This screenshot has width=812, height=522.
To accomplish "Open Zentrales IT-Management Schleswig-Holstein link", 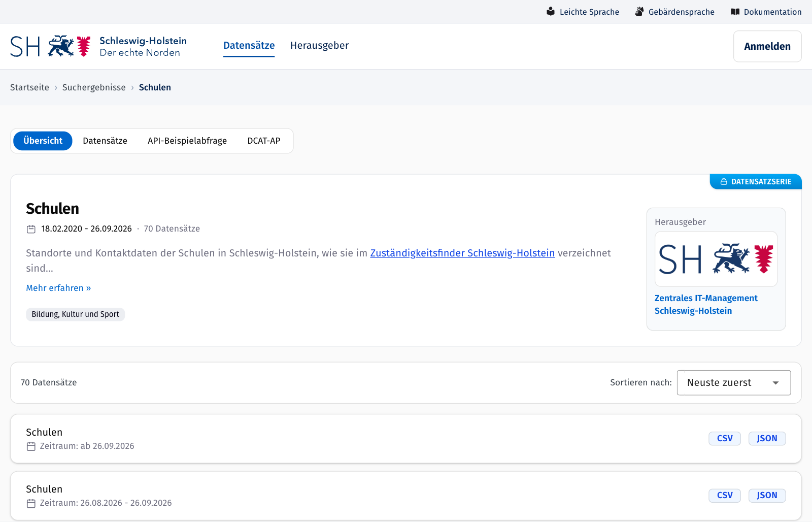I will pyautogui.click(x=706, y=304).
